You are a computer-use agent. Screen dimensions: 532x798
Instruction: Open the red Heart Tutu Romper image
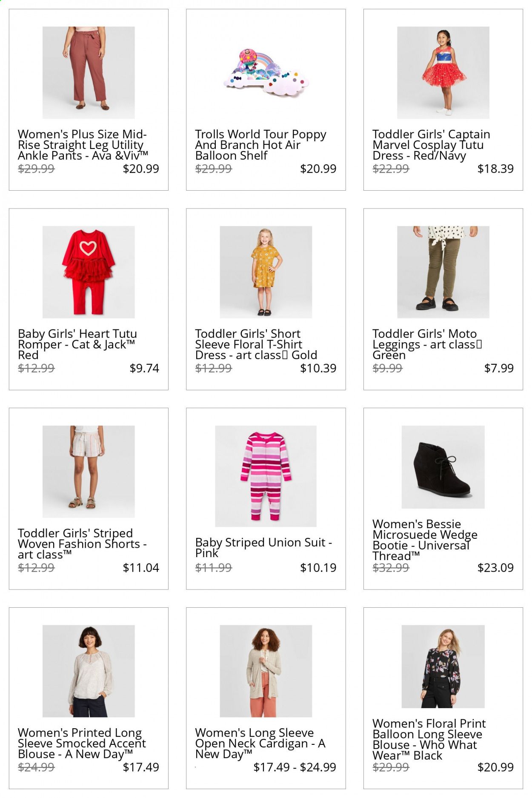[89, 272]
